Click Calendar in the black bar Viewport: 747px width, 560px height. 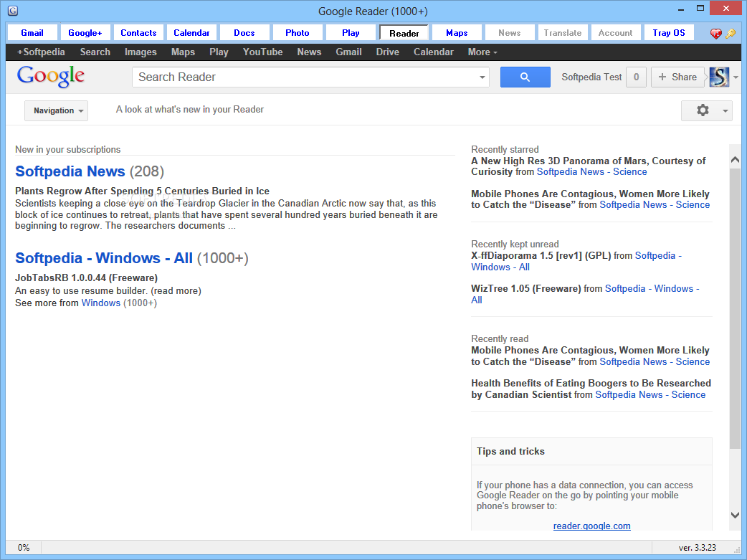434,52
